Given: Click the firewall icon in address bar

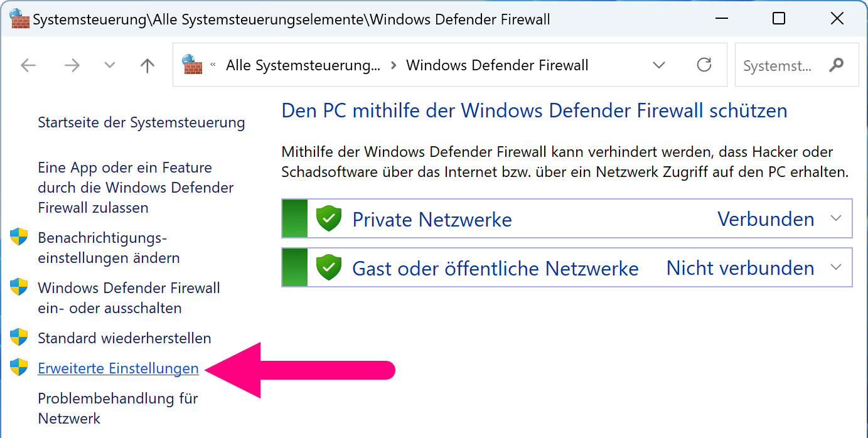Looking at the screenshot, I should 192,65.
